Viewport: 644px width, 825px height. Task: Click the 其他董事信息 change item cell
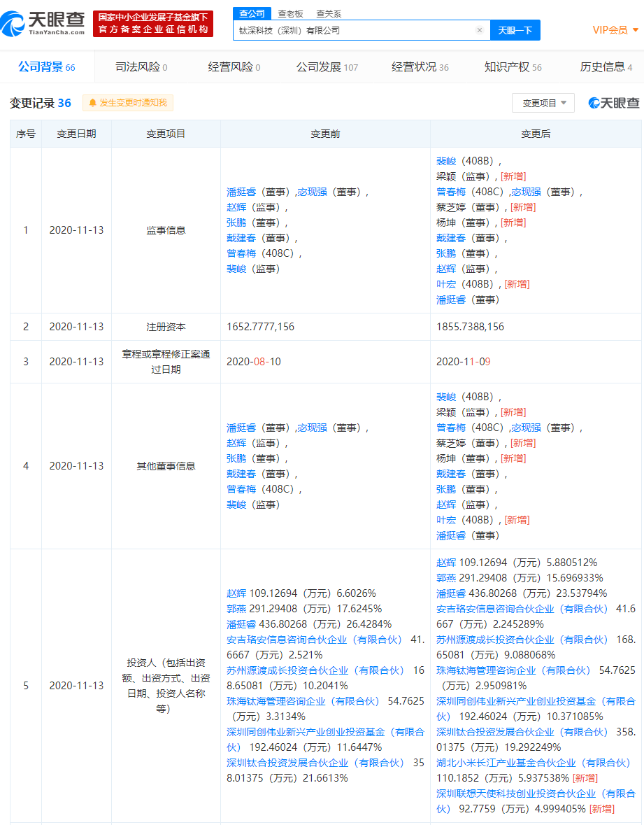click(x=166, y=466)
